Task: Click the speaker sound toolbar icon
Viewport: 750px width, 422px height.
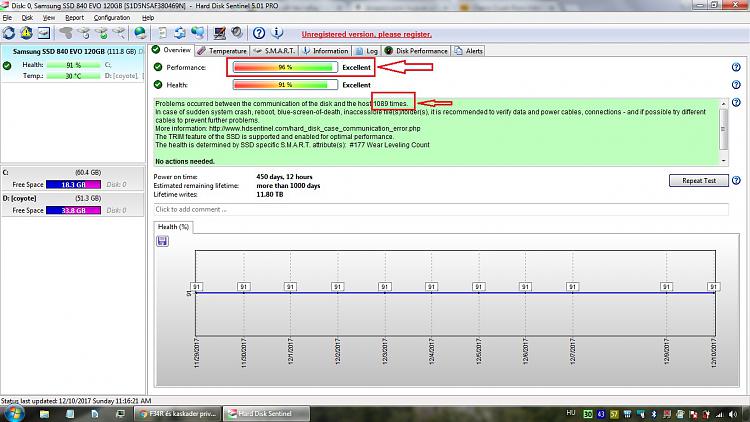Action: [237, 33]
